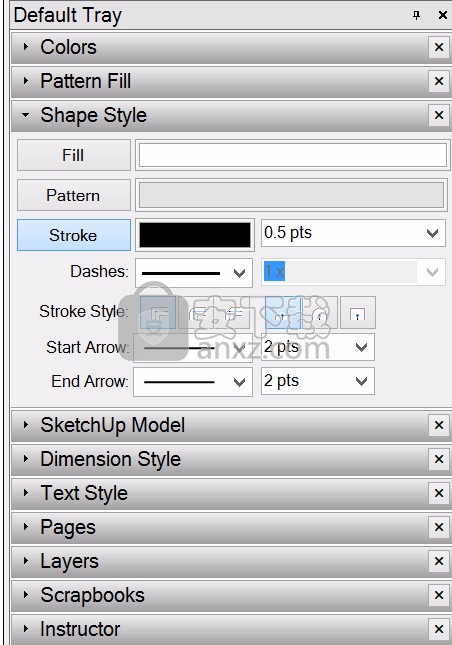Close the Colors panel
452x645 pixels.
pos(439,47)
